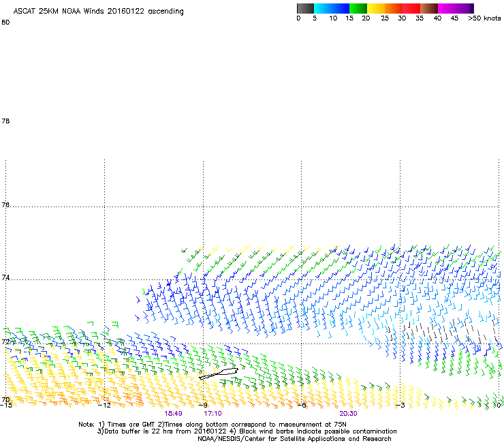
Task: Click the legend tick label '40'
Action: (x=437, y=18)
